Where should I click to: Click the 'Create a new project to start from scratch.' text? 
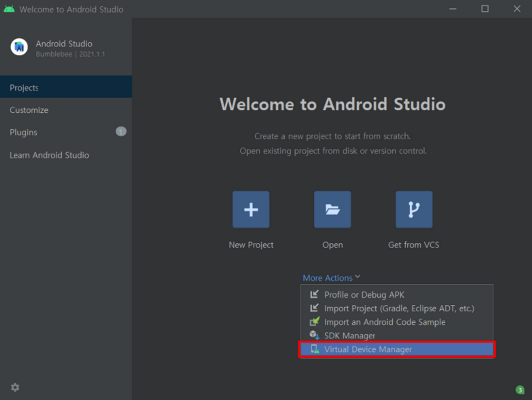pyautogui.click(x=332, y=136)
